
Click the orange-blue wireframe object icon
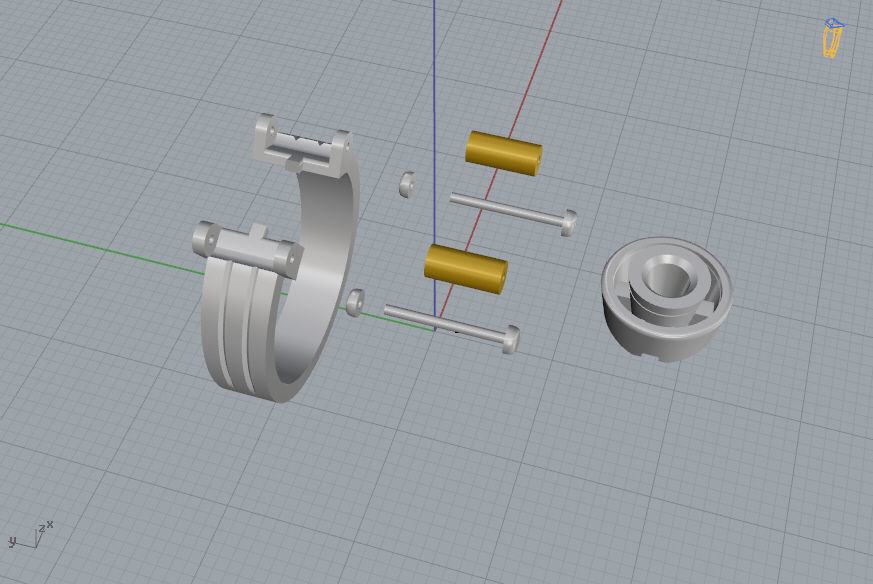[x=833, y=37]
